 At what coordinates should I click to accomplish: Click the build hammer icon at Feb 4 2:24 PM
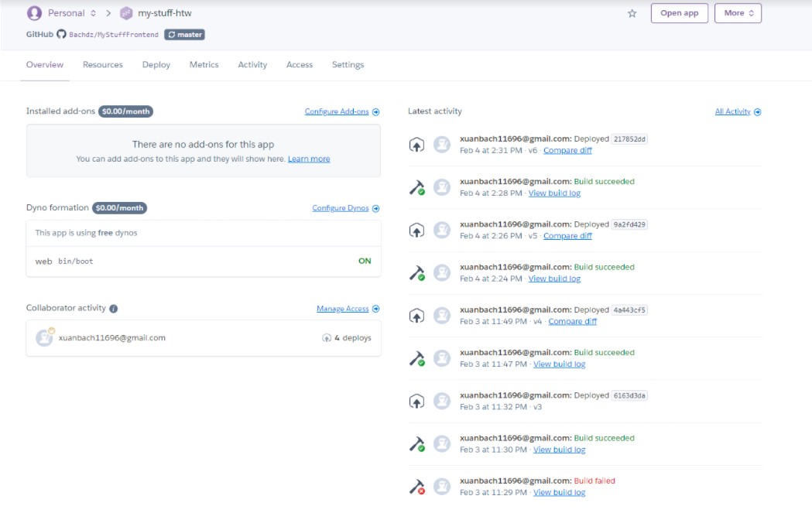click(x=417, y=273)
